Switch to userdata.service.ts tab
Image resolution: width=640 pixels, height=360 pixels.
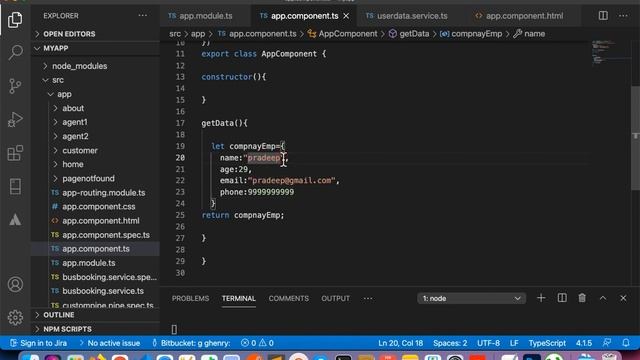coord(407,16)
